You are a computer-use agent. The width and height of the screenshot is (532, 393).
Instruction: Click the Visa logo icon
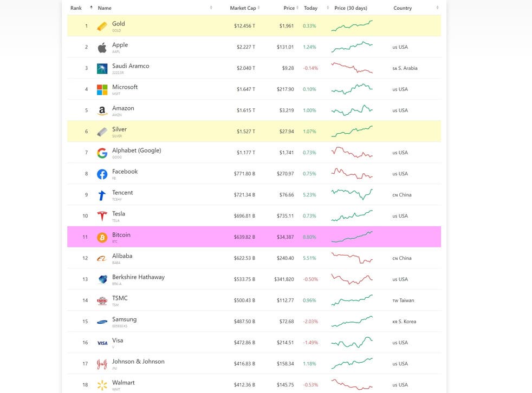click(102, 343)
